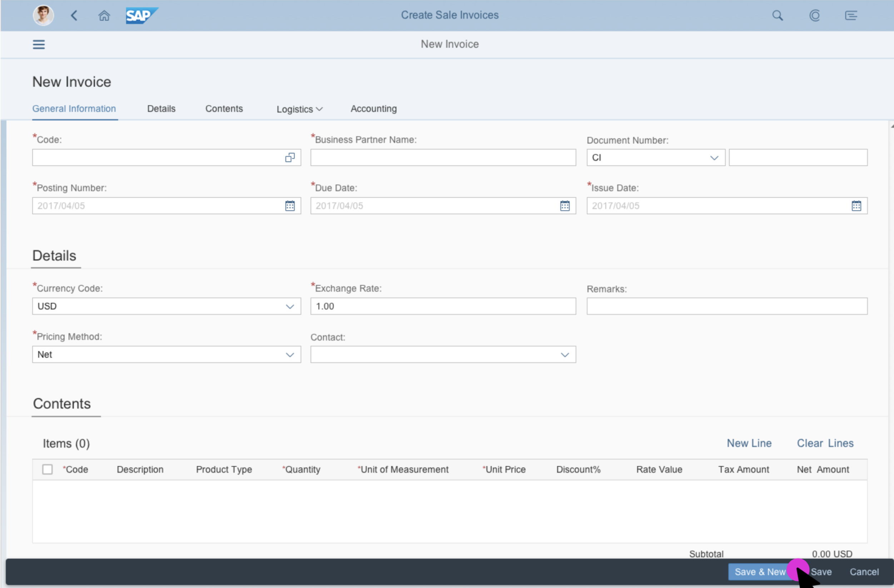Click the copilot circle icon in header
The image size is (894, 588).
click(x=814, y=15)
